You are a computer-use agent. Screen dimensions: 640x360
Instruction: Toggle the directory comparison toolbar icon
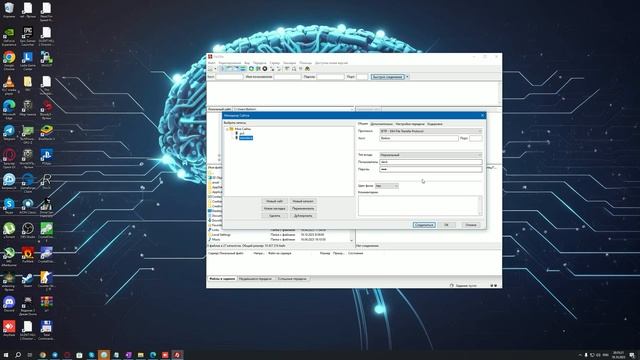pos(294,69)
